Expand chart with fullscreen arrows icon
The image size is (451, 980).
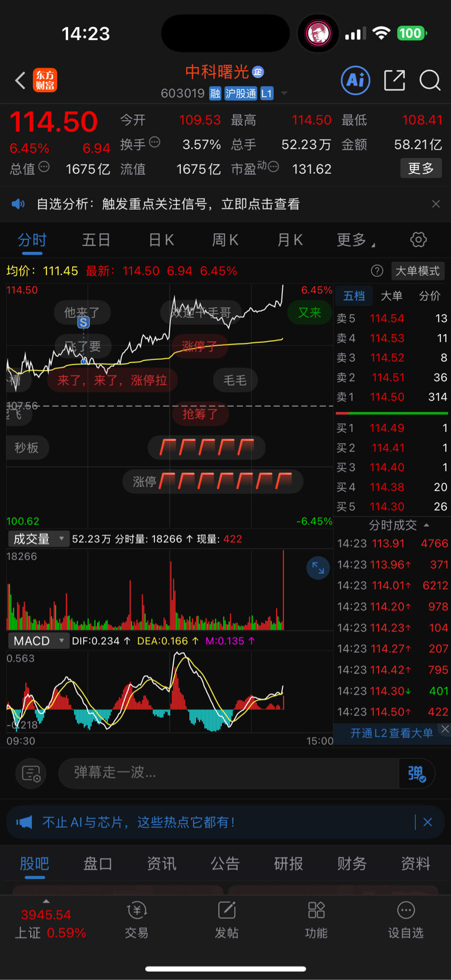click(x=318, y=568)
